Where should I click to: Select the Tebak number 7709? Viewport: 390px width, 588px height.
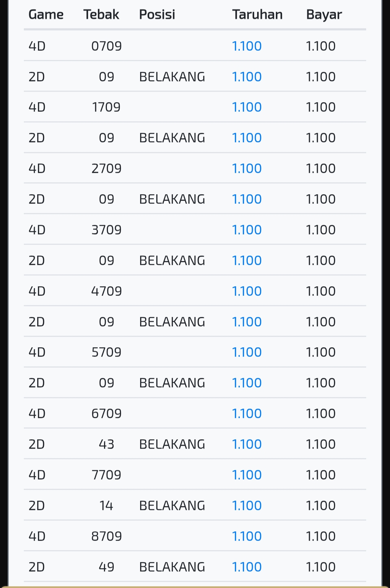tap(107, 475)
